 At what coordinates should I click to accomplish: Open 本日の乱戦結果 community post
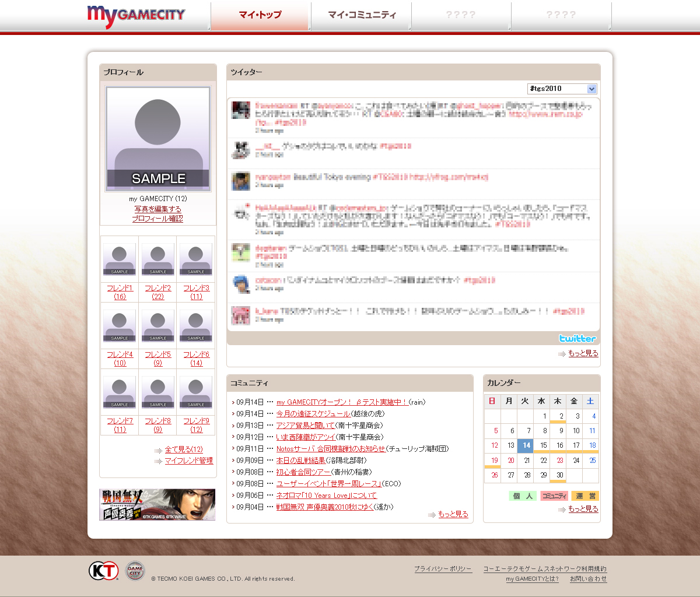300,461
